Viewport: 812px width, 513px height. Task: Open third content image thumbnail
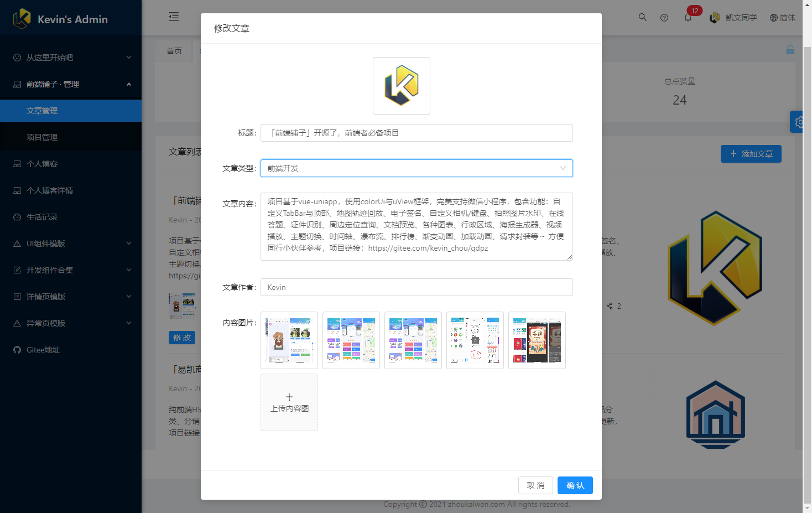(x=413, y=340)
